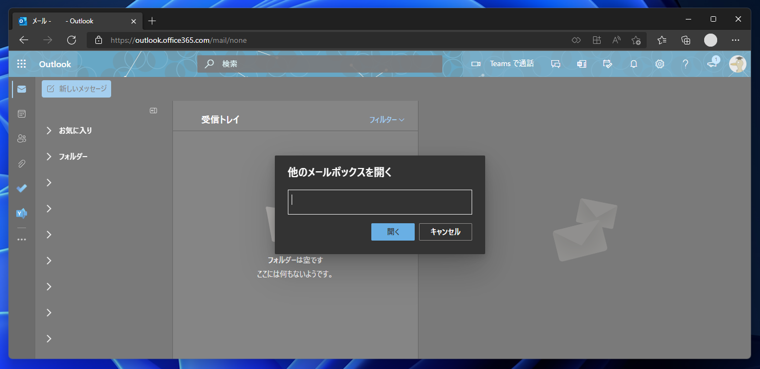This screenshot has width=760, height=369.
Task: Open a new browser tab
Action: 152,21
